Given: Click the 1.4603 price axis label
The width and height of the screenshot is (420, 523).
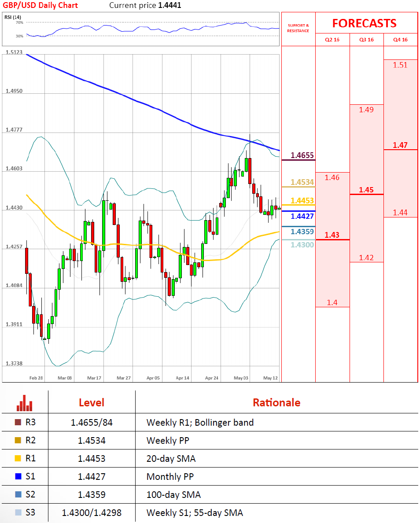Looking at the screenshot, I should [x=14, y=169].
